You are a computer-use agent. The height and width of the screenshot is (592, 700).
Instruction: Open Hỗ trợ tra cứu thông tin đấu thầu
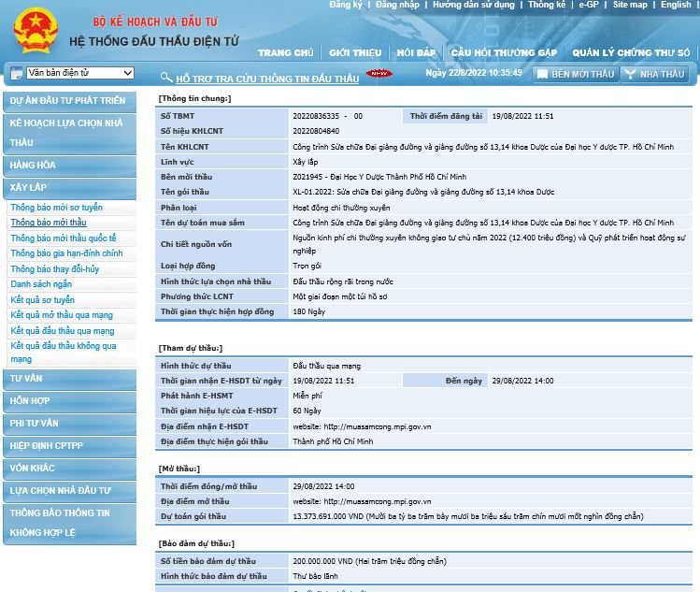coord(267,79)
